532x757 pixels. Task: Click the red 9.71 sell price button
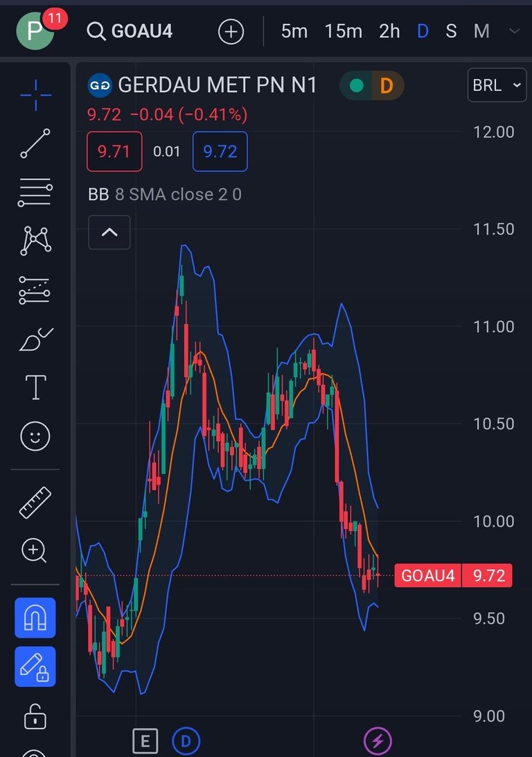pos(114,152)
